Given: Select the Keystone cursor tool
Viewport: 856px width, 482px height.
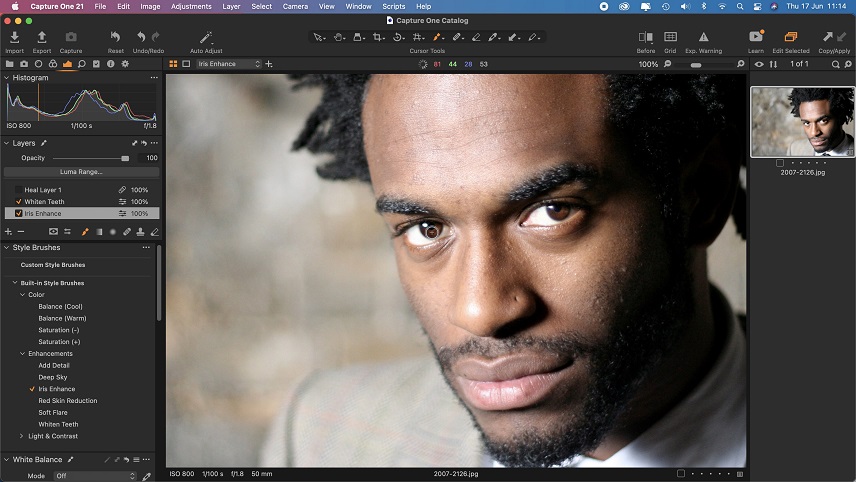Looking at the screenshot, I should [417, 37].
